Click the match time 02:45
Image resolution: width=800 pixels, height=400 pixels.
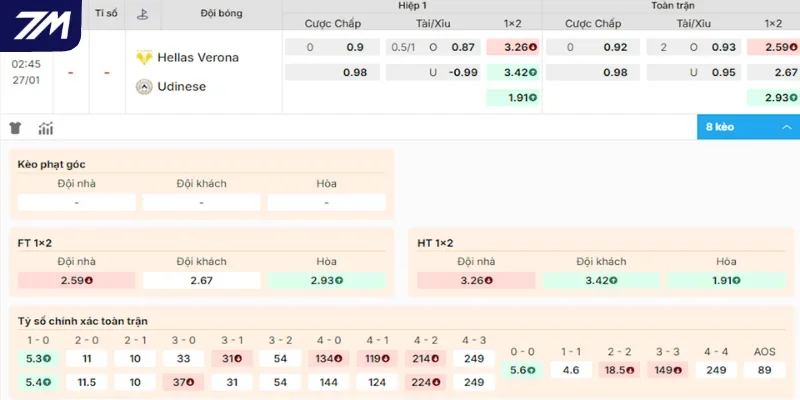coord(26,64)
